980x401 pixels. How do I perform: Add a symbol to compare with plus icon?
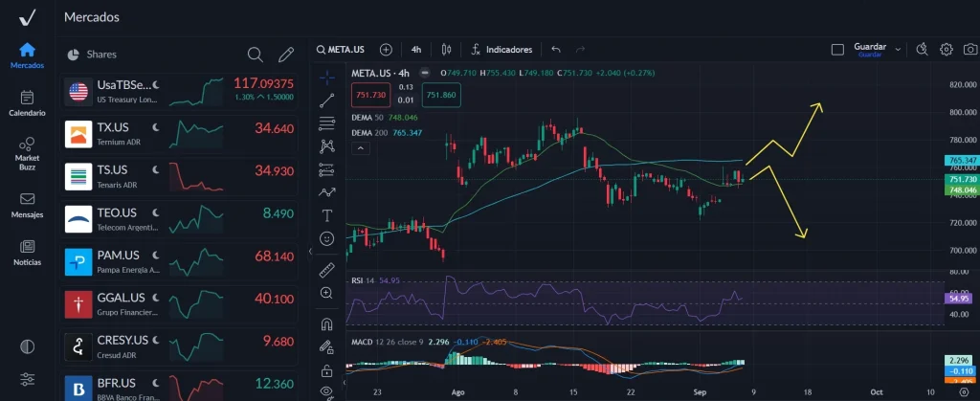[387, 50]
